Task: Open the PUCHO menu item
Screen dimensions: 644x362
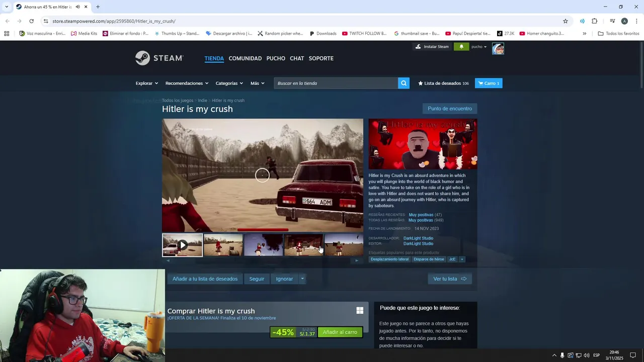Action: click(x=276, y=58)
